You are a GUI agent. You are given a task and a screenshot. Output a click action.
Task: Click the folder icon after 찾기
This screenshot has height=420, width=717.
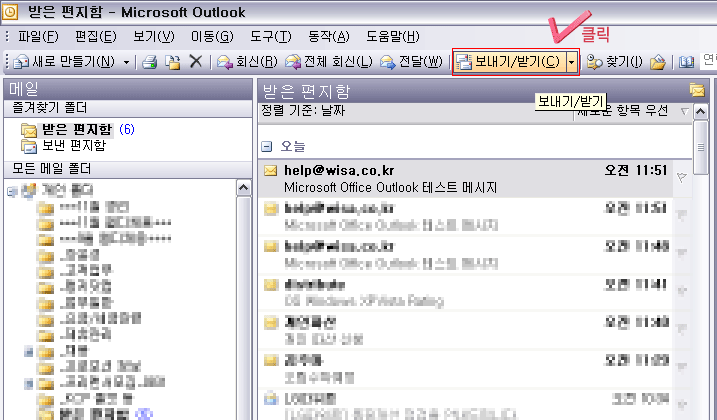tap(657, 62)
